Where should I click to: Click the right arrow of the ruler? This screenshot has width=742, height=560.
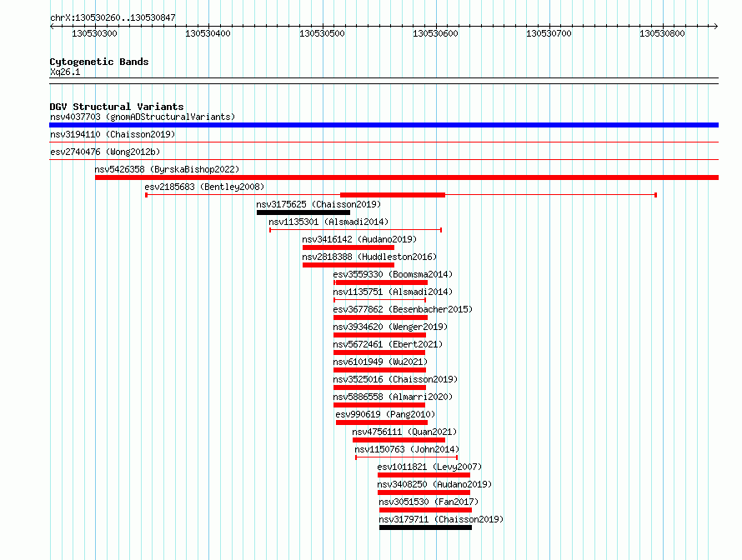(x=716, y=27)
